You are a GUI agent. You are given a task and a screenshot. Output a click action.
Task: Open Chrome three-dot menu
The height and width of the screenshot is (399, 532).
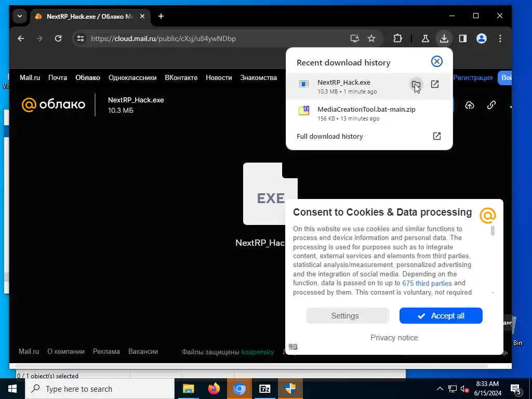pyautogui.click(x=500, y=38)
